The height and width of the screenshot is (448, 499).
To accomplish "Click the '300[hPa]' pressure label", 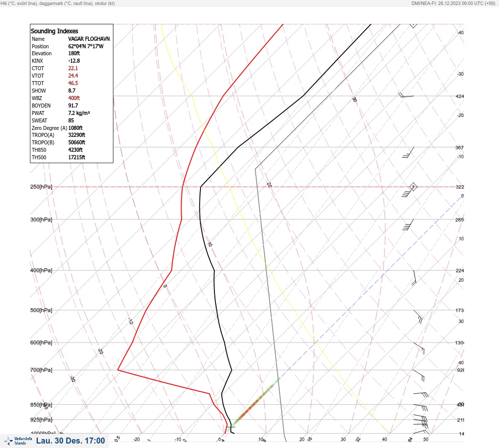I will coord(41,220).
